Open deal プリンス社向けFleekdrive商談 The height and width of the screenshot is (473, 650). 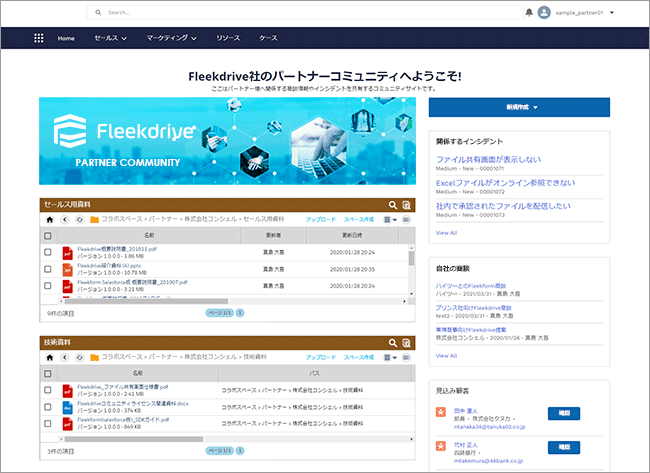(473, 308)
